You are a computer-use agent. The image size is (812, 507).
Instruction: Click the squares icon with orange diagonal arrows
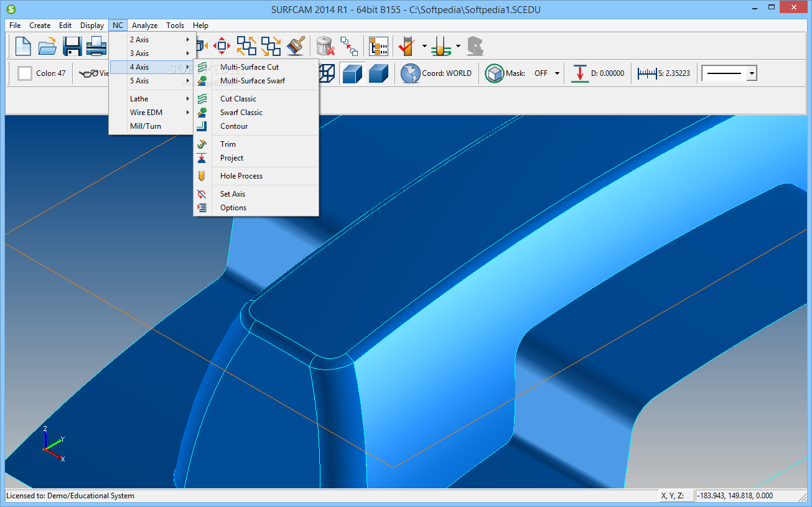(x=271, y=46)
